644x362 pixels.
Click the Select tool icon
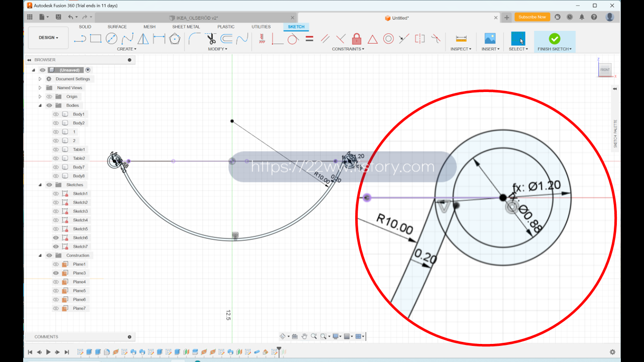point(518,39)
